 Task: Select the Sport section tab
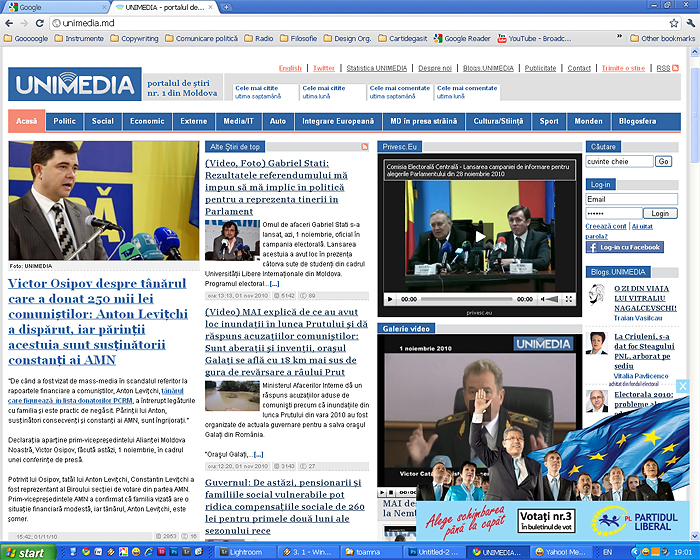coord(549,121)
